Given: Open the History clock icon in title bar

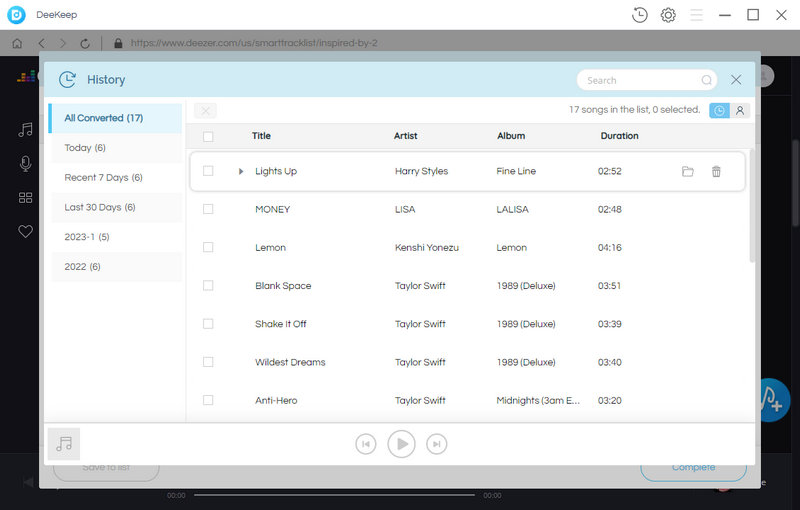Looking at the screenshot, I should (639, 15).
